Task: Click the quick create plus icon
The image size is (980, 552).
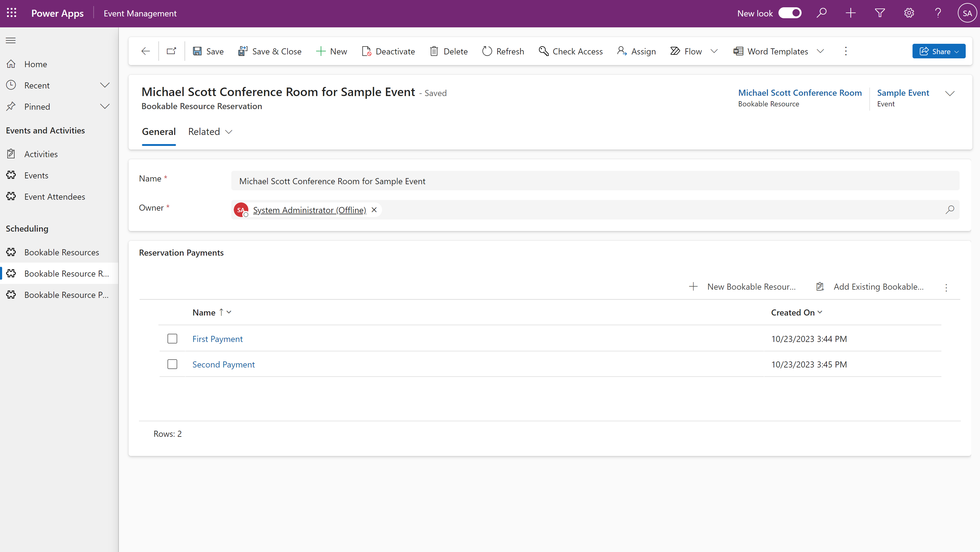Action: [x=850, y=13]
